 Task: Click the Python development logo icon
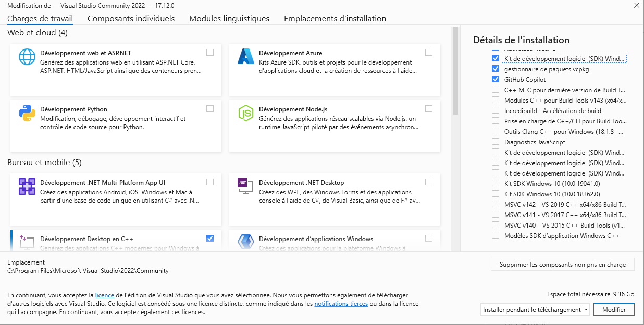click(27, 113)
